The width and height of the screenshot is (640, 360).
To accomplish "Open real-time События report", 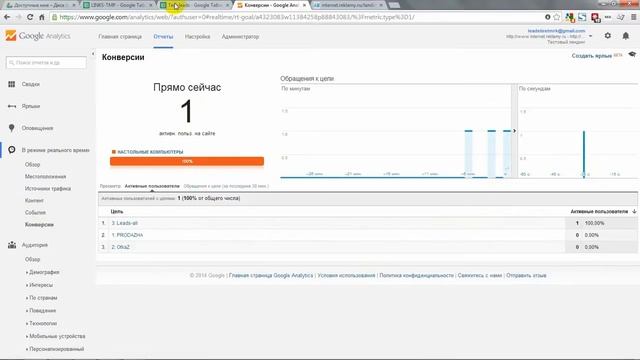I will (35, 213).
